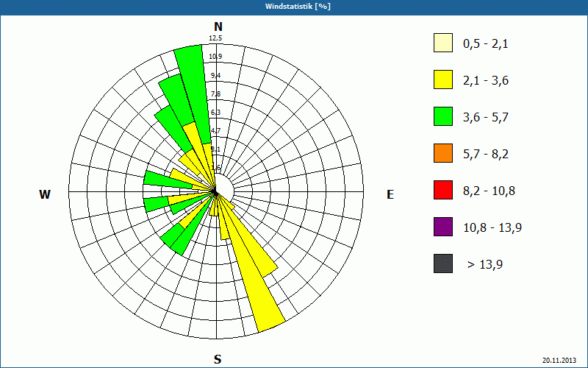Click the 10,9 axis scale value

[x=215, y=57]
